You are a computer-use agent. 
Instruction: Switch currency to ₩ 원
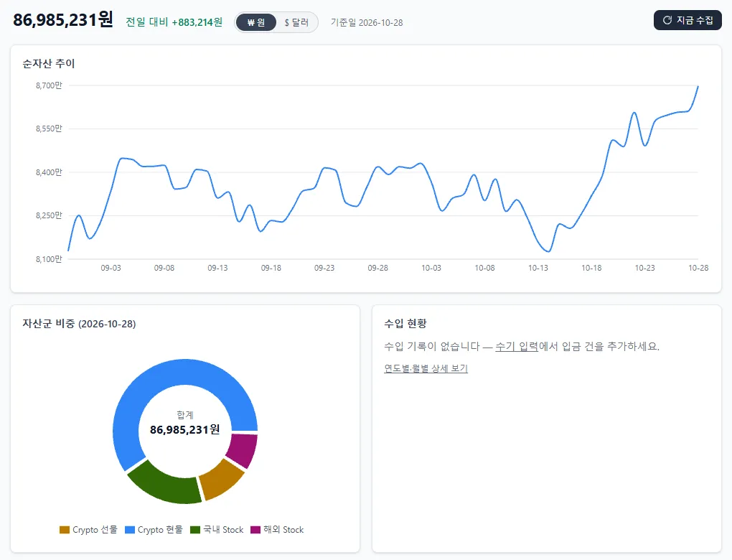pyautogui.click(x=255, y=22)
